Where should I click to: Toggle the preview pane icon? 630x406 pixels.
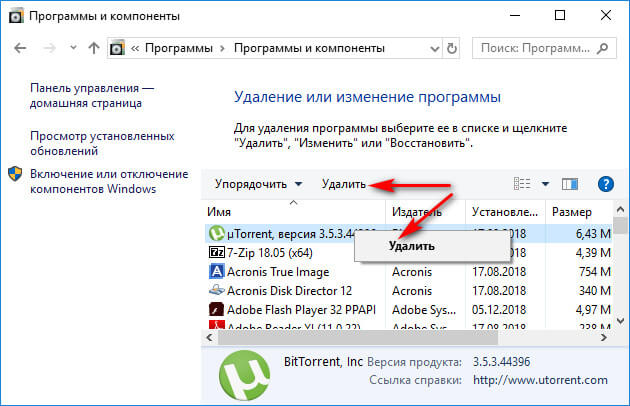point(570,184)
